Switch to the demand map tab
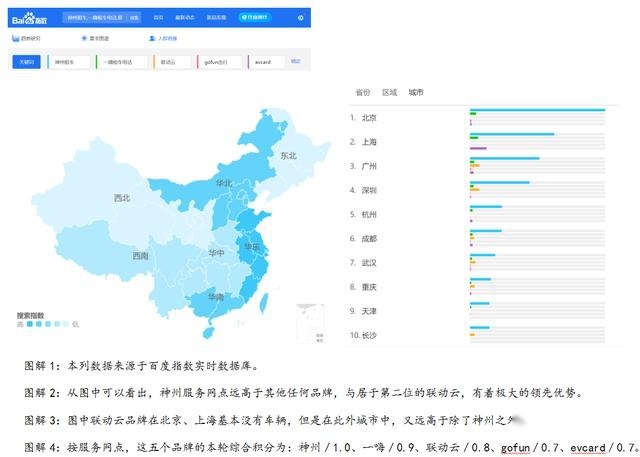 tap(95, 38)
